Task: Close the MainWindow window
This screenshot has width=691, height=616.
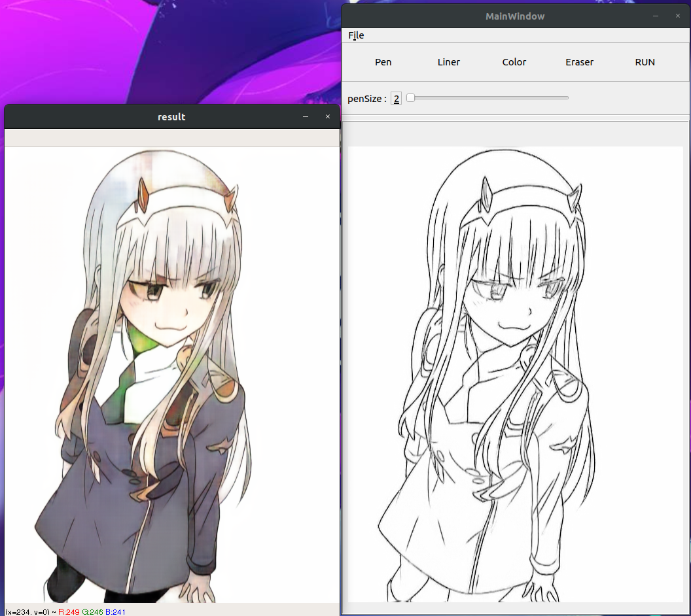Action: pyautogui.click(x=678, y=16)
